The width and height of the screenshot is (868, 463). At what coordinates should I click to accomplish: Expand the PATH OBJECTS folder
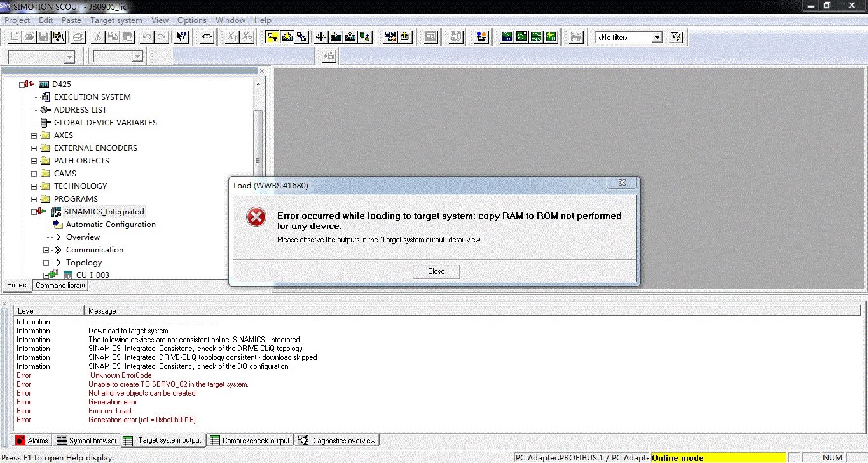[34, 161]
